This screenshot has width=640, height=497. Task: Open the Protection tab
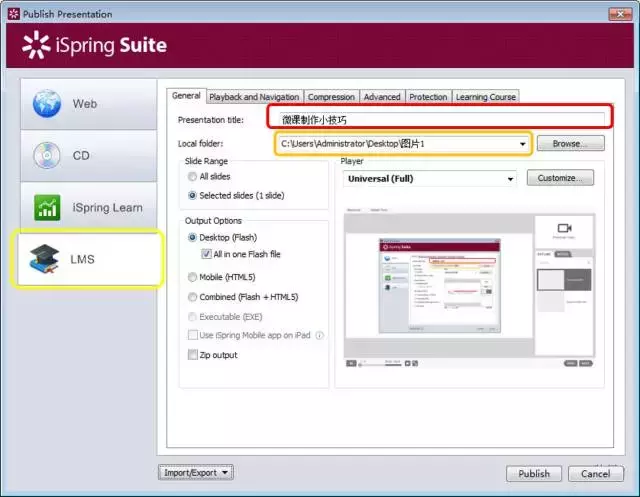coord(428,97)
